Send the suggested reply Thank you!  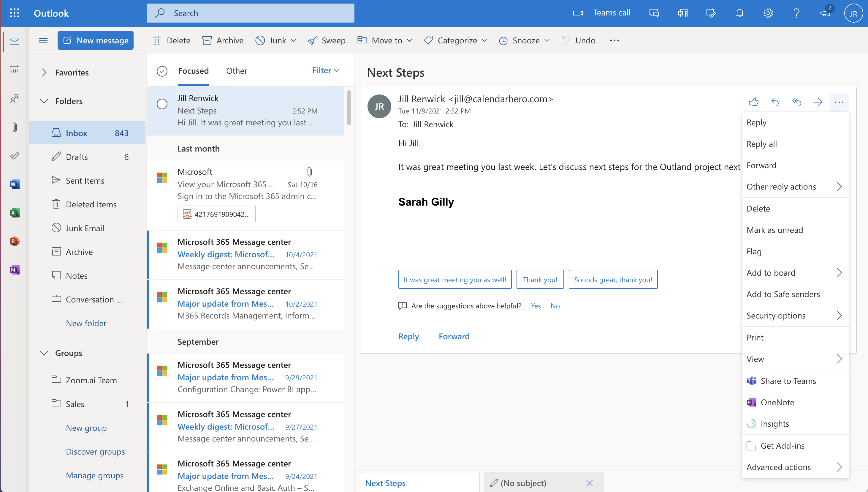coord(539,279)
